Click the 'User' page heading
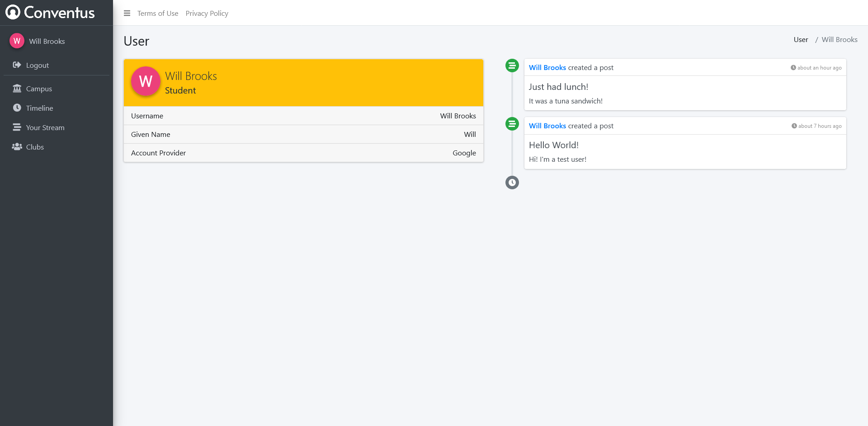The height and width of the screenshot is (426, 868). 137,41
